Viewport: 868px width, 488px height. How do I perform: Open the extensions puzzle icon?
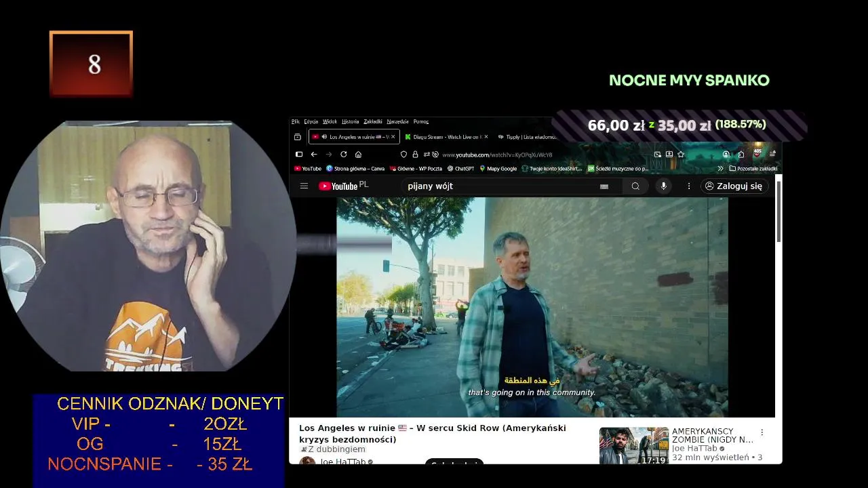pos(741,155)
